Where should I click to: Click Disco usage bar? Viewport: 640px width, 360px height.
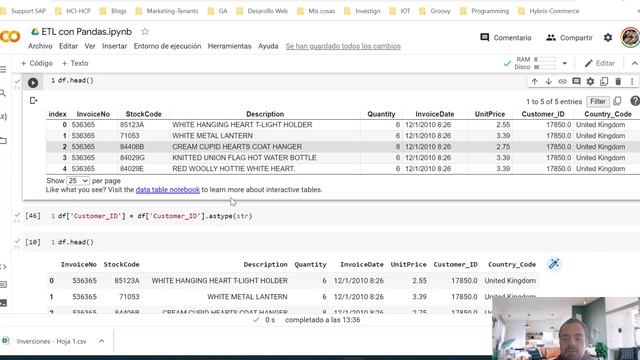545,67
